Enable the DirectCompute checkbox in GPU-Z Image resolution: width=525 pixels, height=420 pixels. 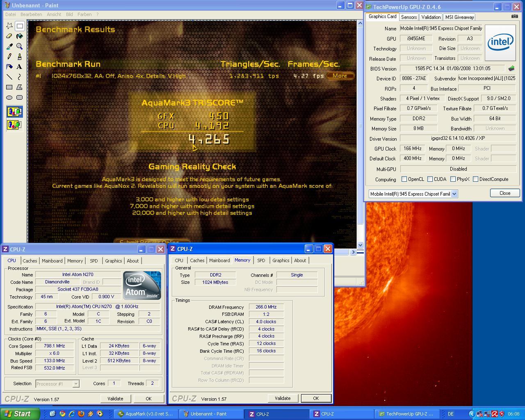click(x=475, y=179)
